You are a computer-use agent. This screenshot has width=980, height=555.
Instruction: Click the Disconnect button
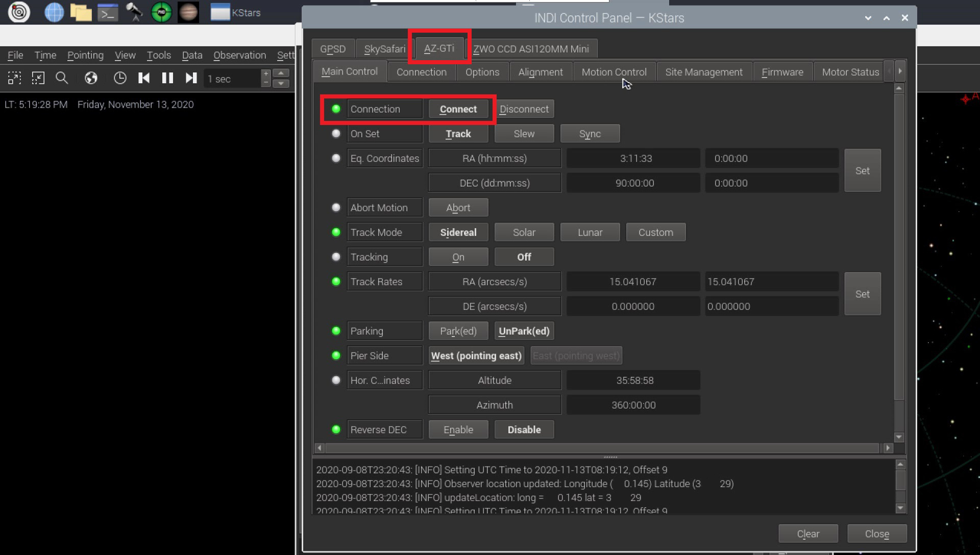point(524,109)
